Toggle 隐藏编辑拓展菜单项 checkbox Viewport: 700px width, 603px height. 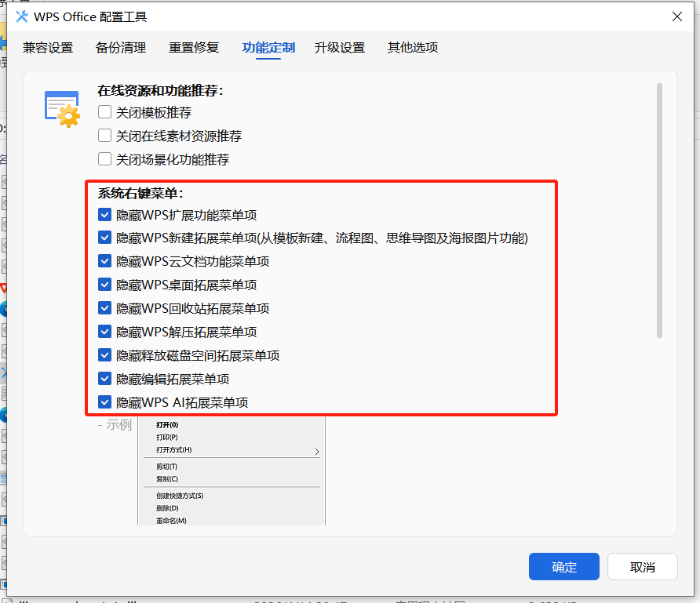click(x=104, y=379)
